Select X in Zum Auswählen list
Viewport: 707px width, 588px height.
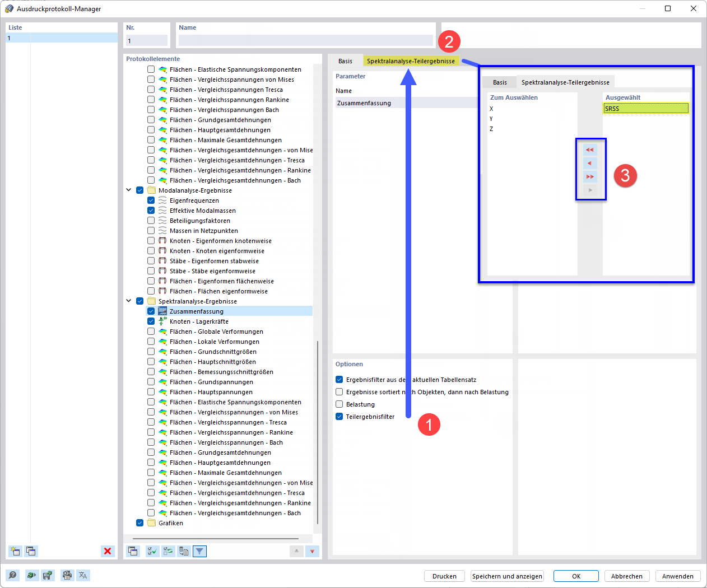(x=491, y=109)
